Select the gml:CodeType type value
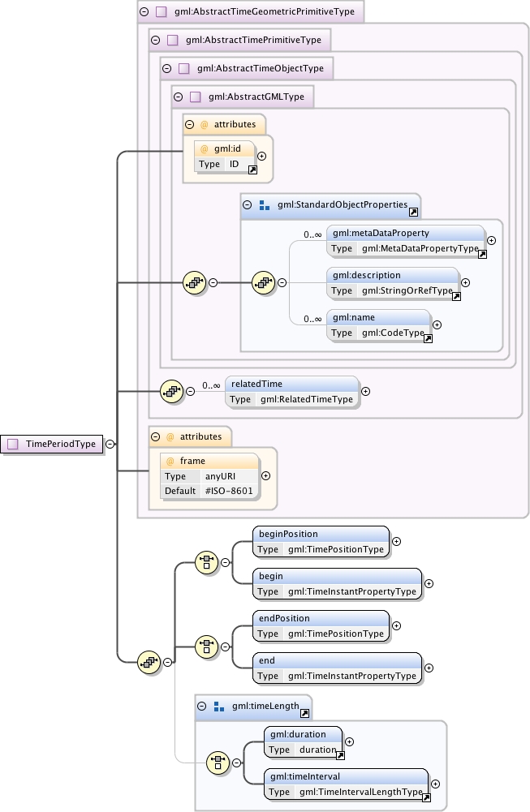The height and width of the screenshot is (812, 530). [393, 333]
